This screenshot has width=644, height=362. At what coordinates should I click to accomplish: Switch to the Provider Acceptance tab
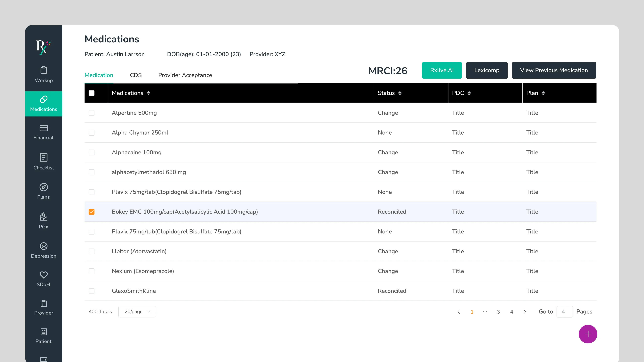click(x=185, y=75)
